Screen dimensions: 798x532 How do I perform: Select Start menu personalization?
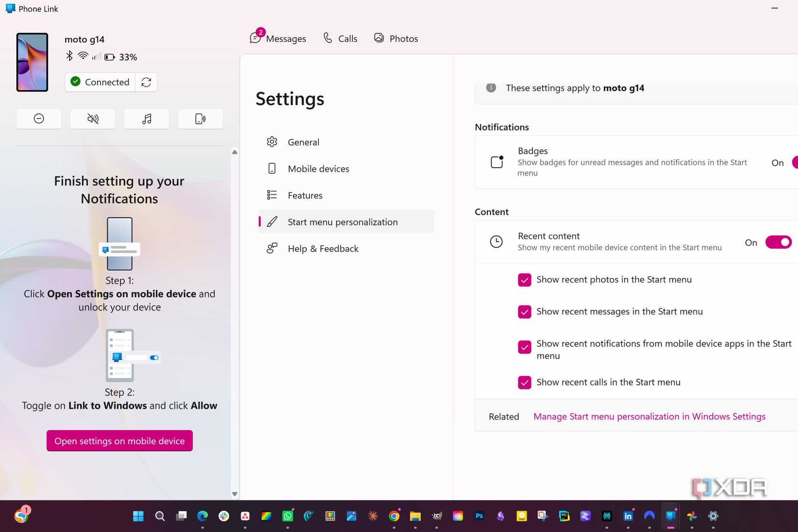(346, 222)
